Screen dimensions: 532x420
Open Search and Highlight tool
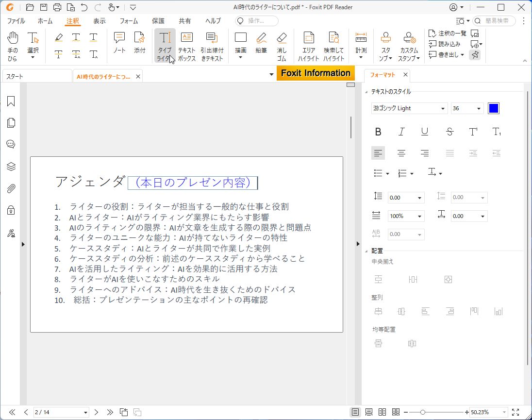pyautogui.click(x=333, y=46)
